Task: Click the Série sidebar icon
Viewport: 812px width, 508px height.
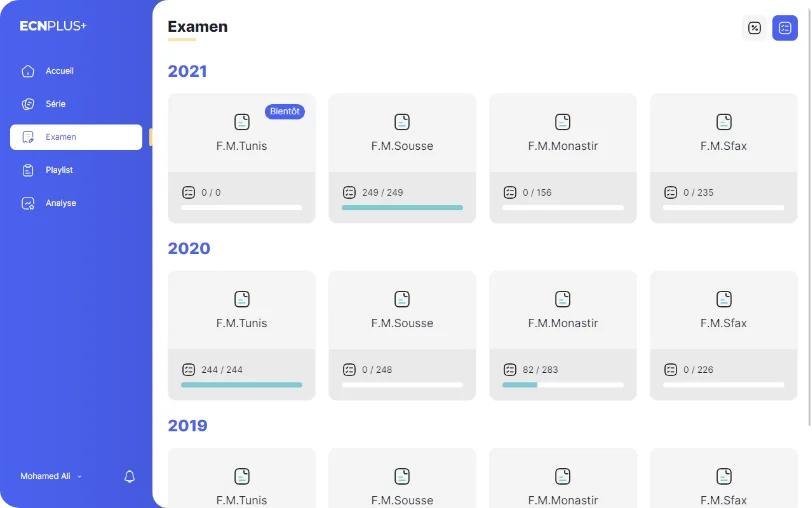Action: tap(28, 104)
